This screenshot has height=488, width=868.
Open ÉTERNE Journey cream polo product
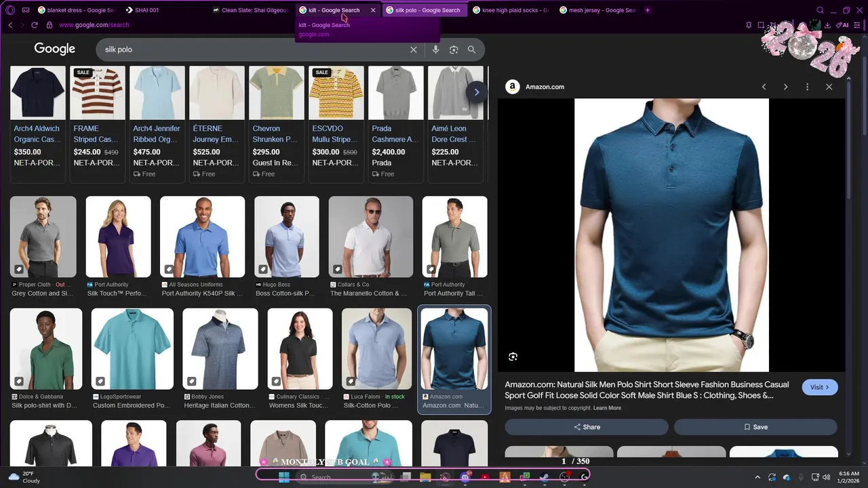(217, 123)
